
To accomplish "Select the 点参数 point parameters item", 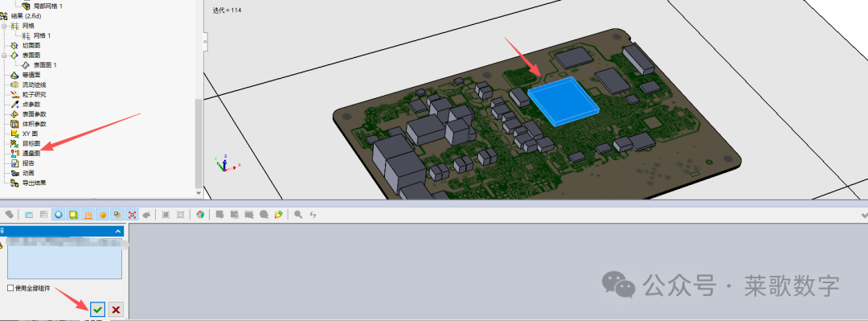I will pyautogui.click(x=31, y=105).
